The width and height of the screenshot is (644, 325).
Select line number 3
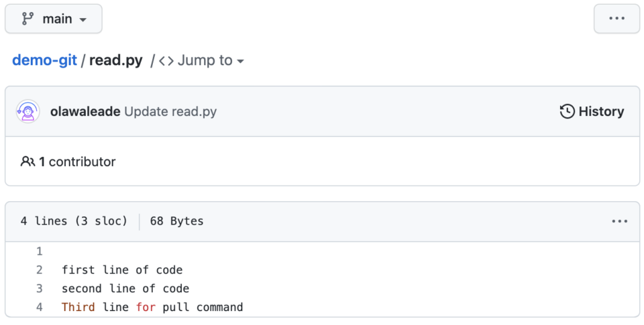coord(39,289)
